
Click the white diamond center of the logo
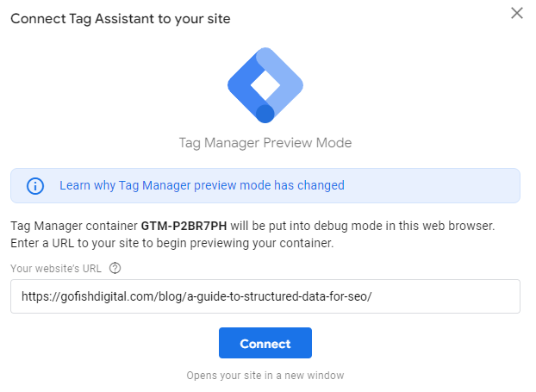coord(265,85)
